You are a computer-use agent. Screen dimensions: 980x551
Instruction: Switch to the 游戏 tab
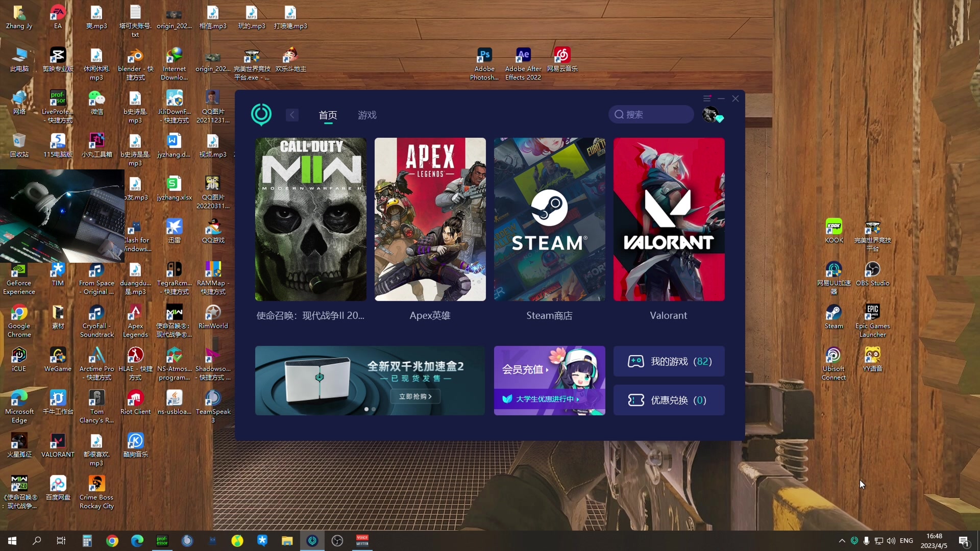367,115
